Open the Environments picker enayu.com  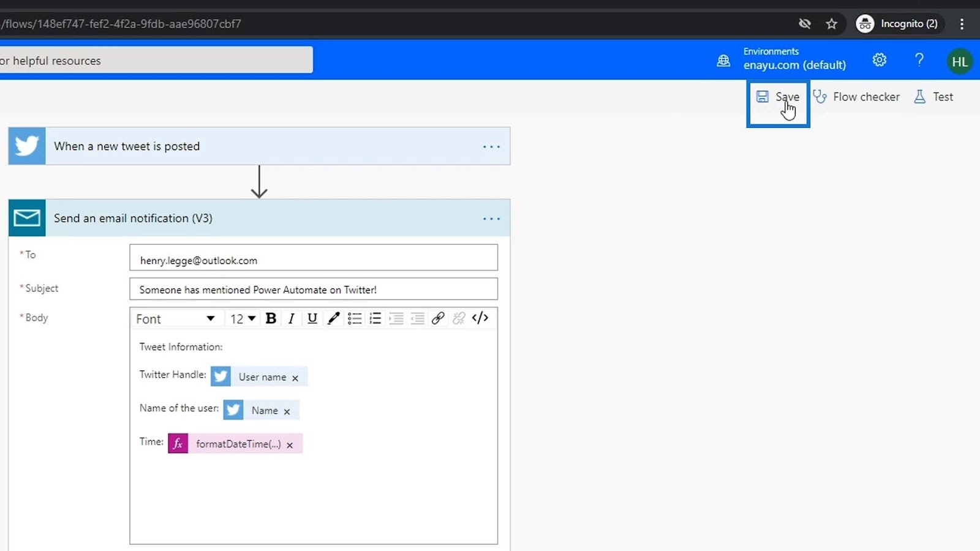(x=794, y=59)
